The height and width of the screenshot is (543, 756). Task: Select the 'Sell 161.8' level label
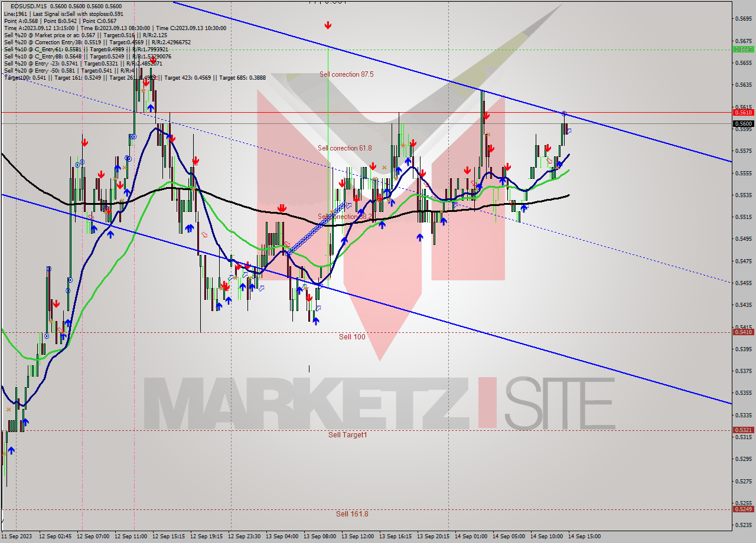(x=352, y=513)
